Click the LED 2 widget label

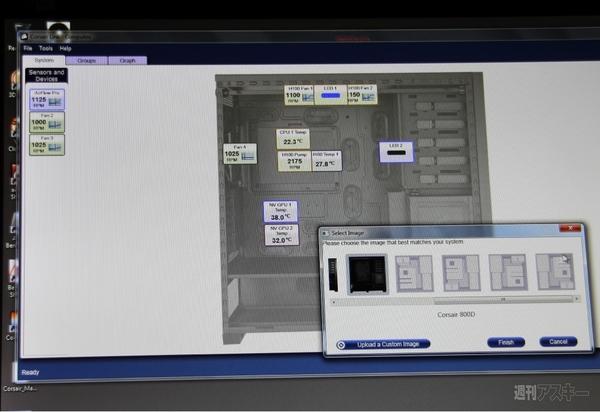[396, 146]
